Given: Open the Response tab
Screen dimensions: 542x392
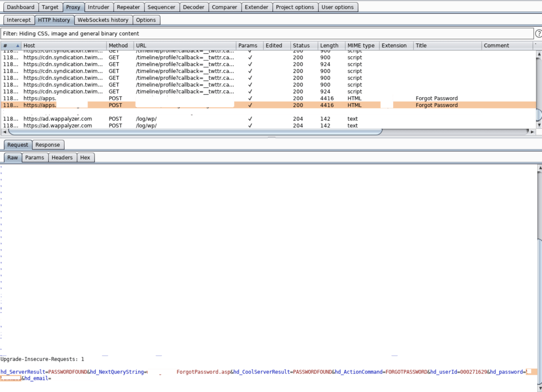Looking at the screenshot, I should 48,145.
